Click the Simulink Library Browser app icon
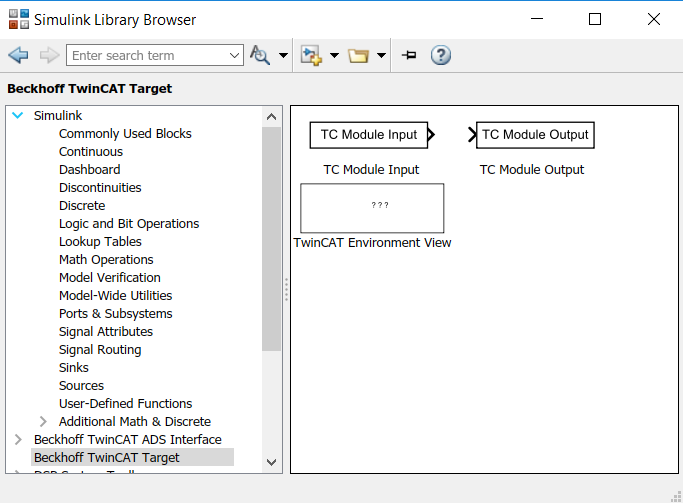683x503 pixels. tap(19, 19)
